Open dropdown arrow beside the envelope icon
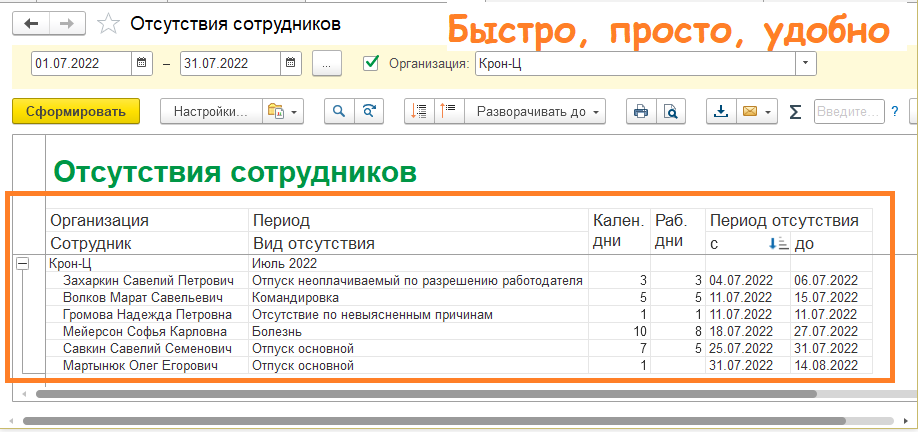Viewport: 918px width, 432px height. click(768, 111)
